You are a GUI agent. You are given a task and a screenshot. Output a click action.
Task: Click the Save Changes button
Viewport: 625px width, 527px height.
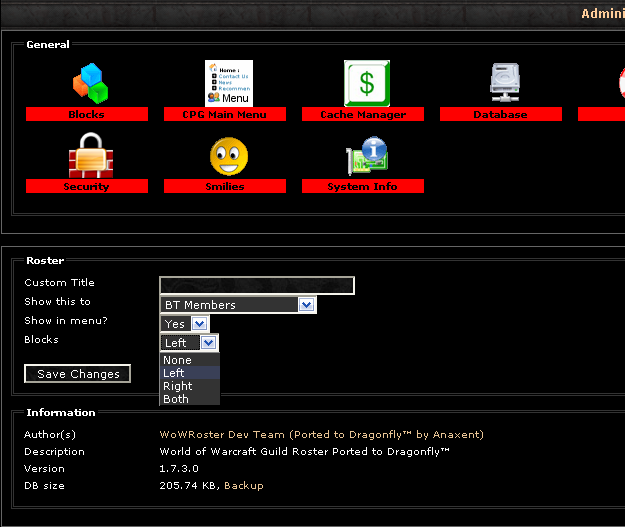point(78,374)
